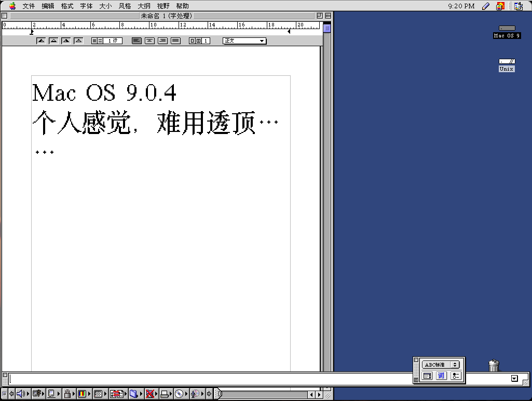532x401 pixels.
Task: Open the 风格 menu
Action: (125, 6)
